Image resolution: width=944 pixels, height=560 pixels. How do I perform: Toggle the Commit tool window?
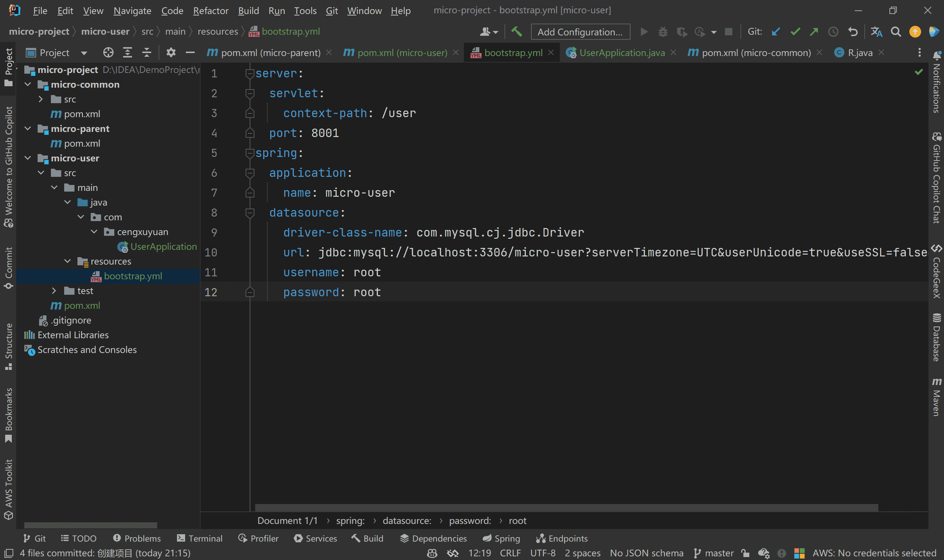[x=8, y=268]
